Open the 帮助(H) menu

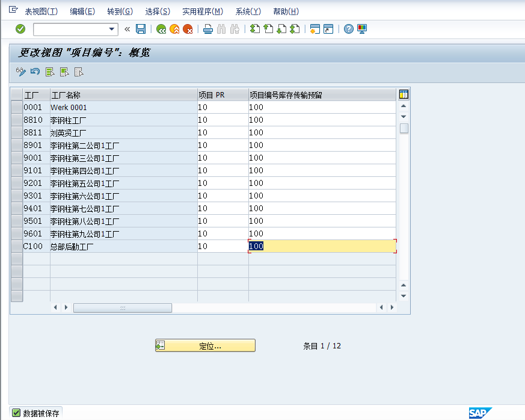pyautogui.click(x=286, y=11)
